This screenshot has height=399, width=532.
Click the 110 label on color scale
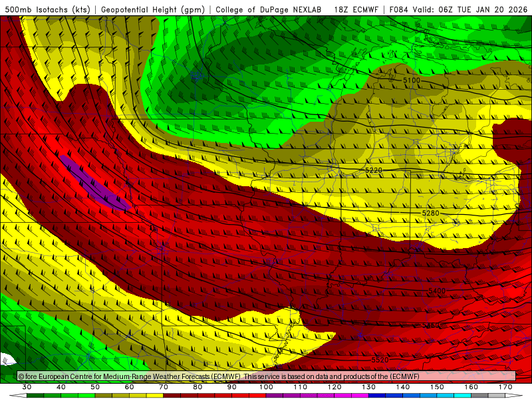[301, 387]
